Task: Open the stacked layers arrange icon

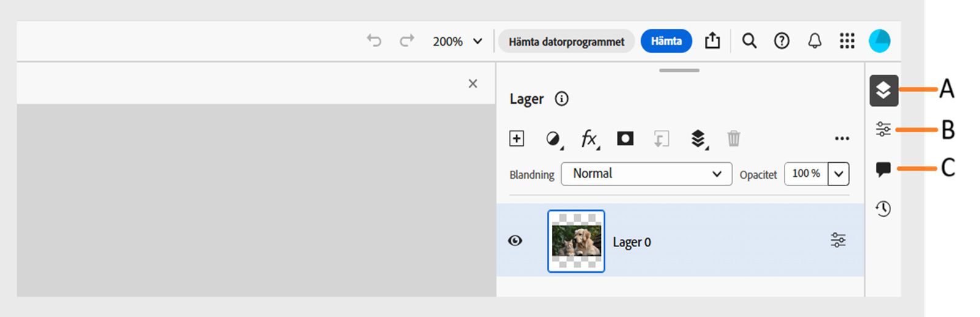Action: 698,139
